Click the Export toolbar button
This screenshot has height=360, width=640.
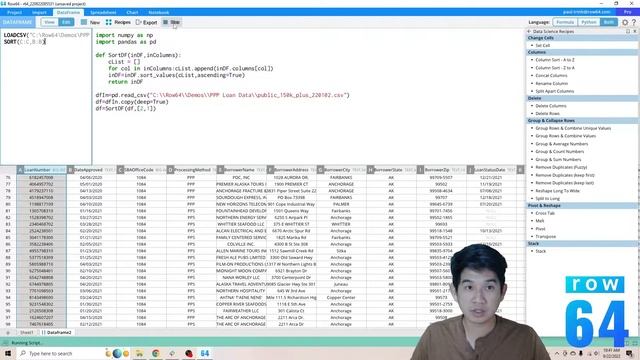tap(146, 22)
